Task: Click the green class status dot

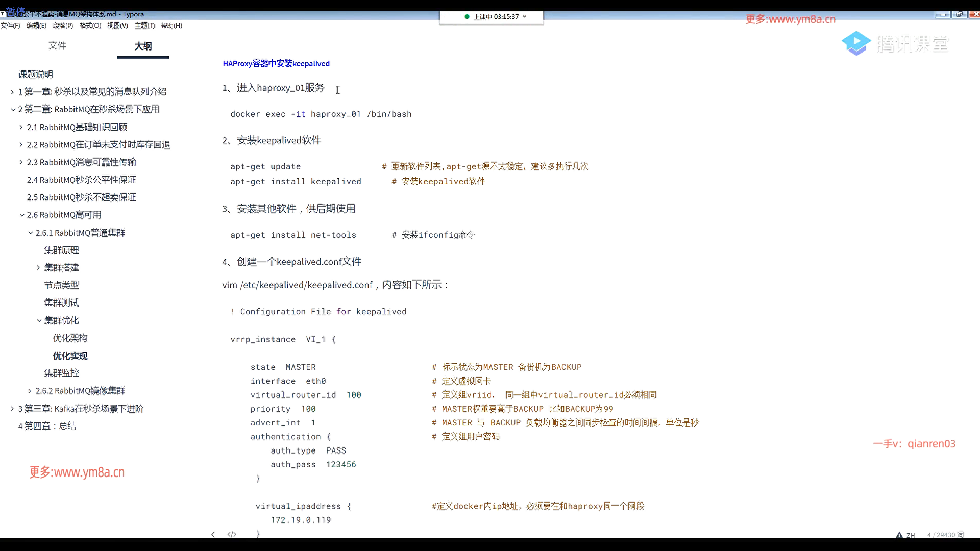Action: pos(467,16)
